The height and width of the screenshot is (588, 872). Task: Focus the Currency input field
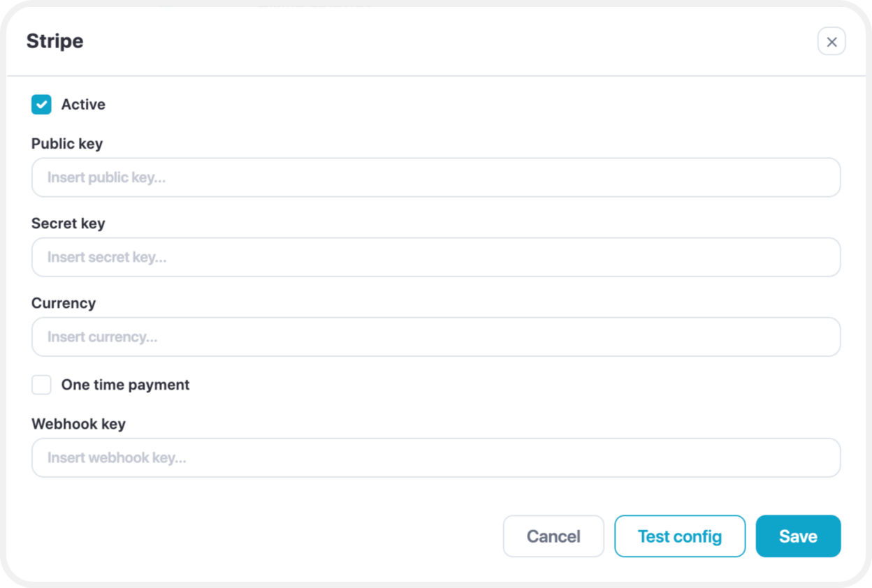coord(436,337)
